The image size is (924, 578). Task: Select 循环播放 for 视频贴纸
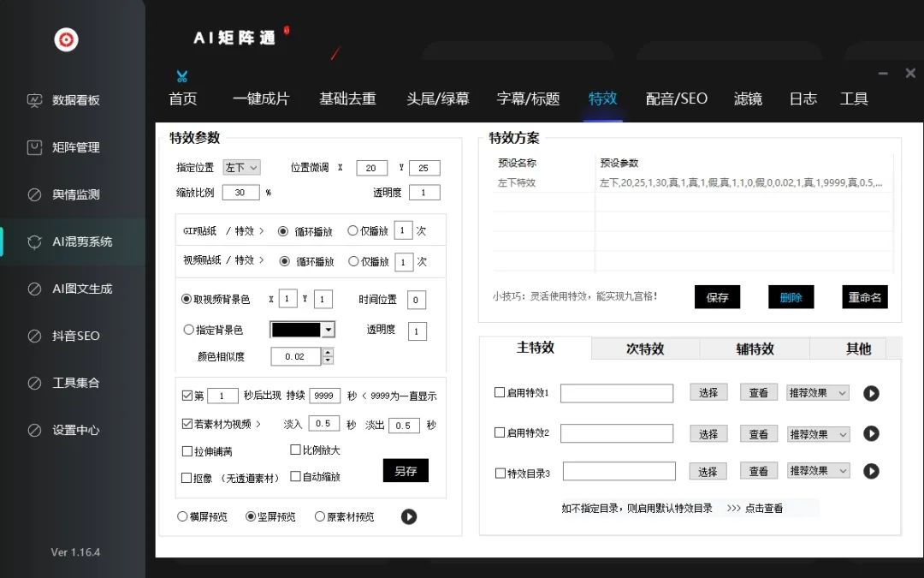(285, 261)
